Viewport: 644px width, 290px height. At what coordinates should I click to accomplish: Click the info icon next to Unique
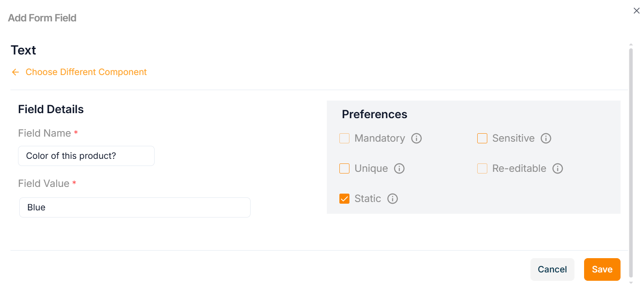coord(399,168)
